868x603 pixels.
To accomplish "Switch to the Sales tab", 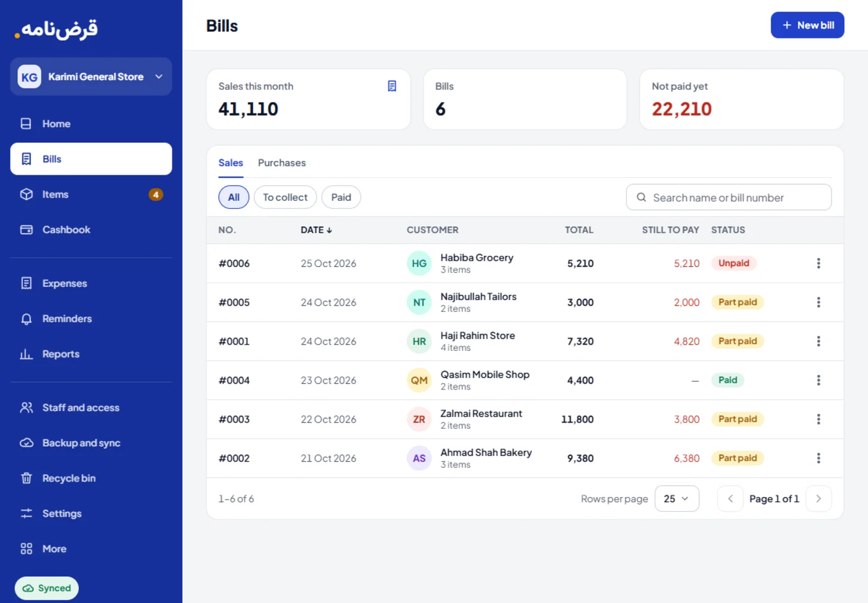I will 231,163.
